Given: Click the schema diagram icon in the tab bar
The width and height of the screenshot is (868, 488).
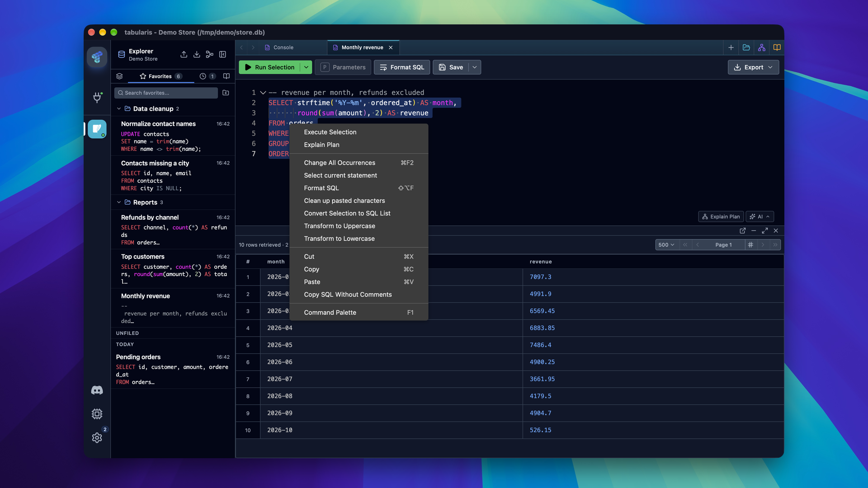Looking at the screenshot, I should pos(762,47).
